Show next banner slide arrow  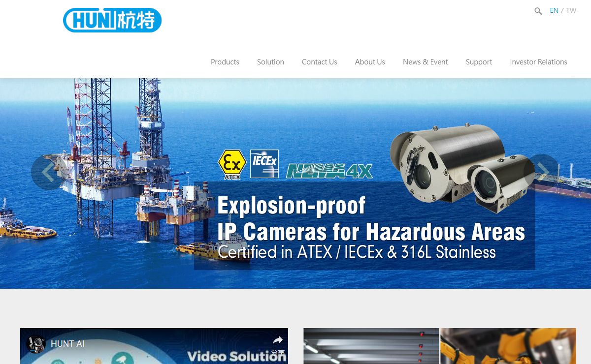(542, 172)
